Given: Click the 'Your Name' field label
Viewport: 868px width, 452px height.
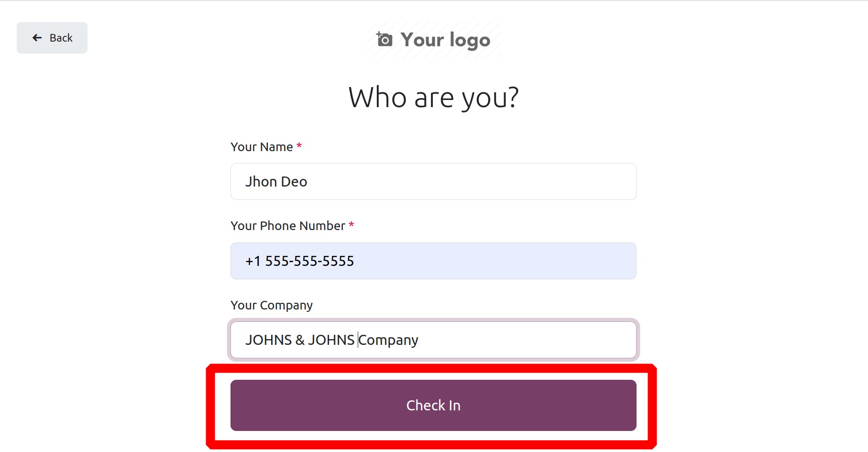Looking at the screenshot, I should 262,147.
